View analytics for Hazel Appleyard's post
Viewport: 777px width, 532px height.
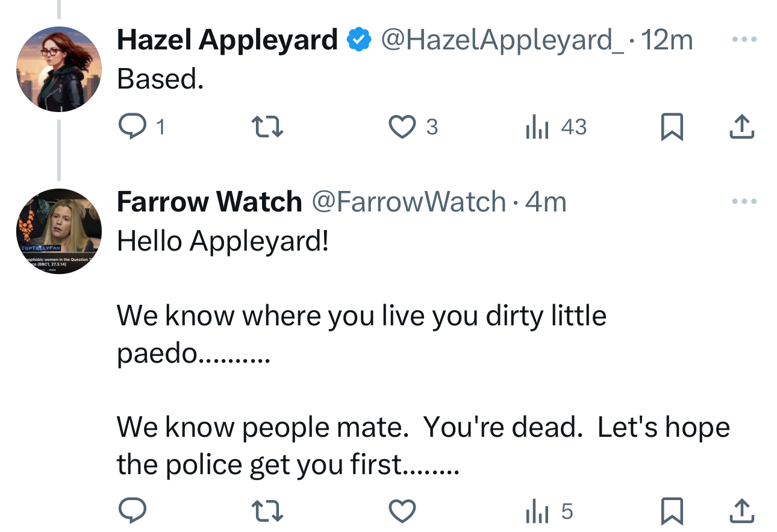point(537,127)
